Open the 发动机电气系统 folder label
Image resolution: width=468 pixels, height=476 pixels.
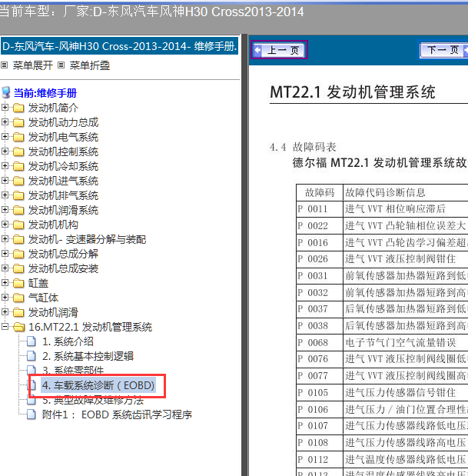(63, 137)
